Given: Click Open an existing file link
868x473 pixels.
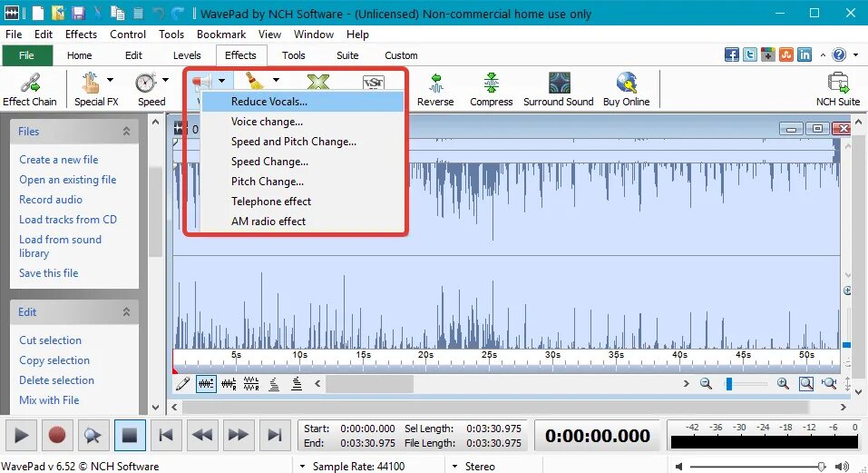Looking at the screenshot, I should click(x=67, y=180).
